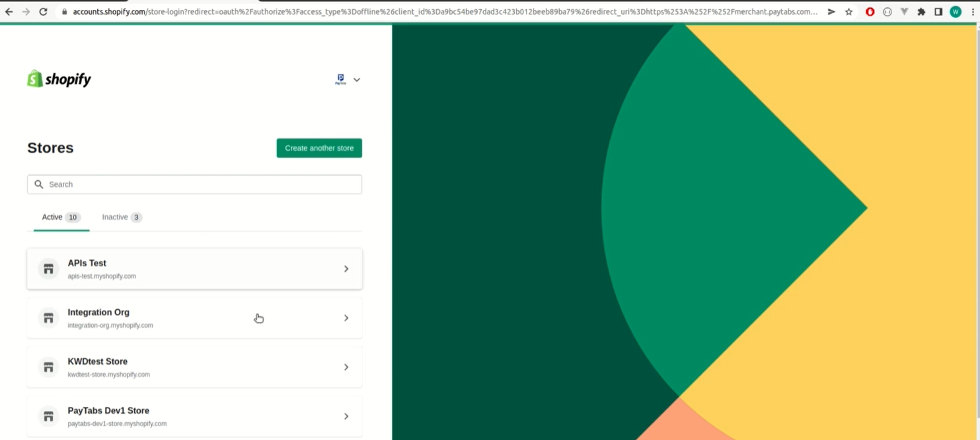The width and height of the screenshot is (980, 440).
Task: Click the Stores heading
Action: 50,148
